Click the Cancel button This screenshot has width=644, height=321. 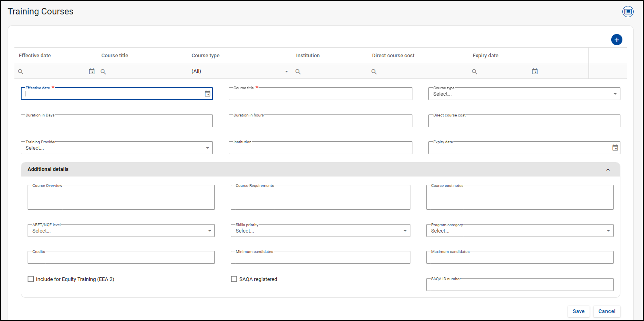pos(606,311)
